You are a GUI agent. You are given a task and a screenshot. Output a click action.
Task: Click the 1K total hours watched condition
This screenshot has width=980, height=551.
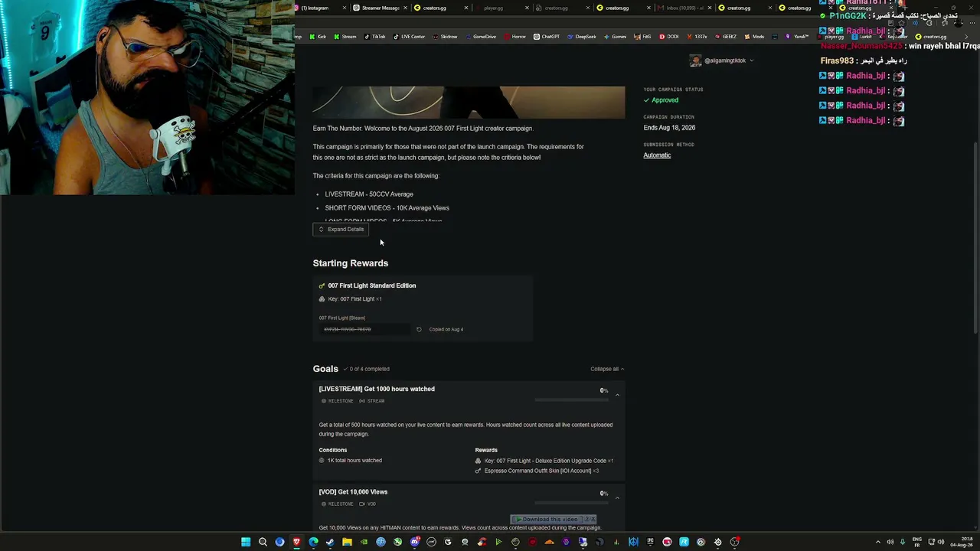tap(351, 461)
